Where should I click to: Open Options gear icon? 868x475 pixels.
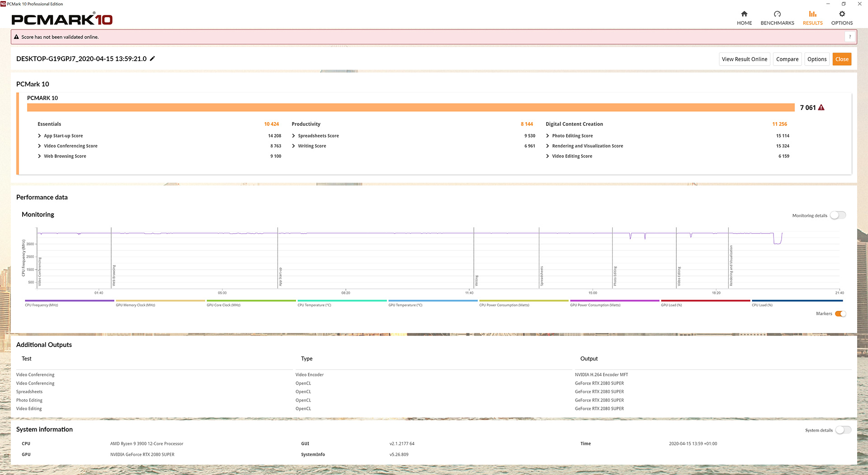click(842, 14)
